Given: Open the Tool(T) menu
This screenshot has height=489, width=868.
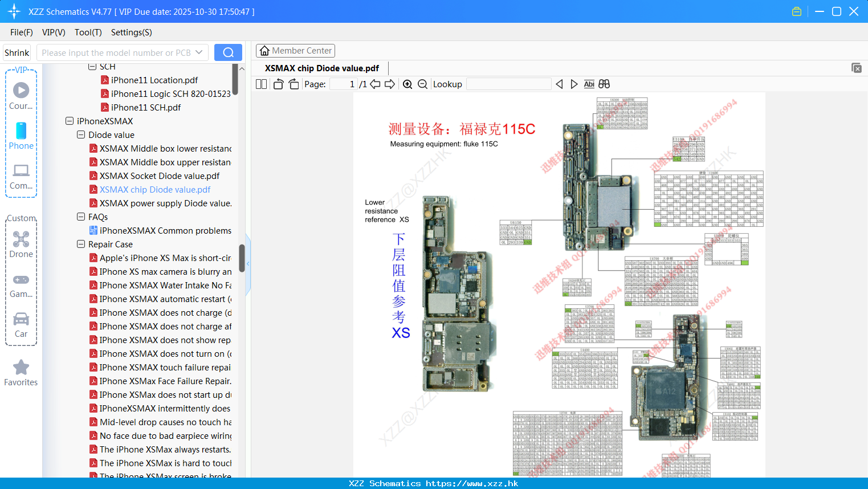Looking at the screenshot, I should click(x=88, y=32).
